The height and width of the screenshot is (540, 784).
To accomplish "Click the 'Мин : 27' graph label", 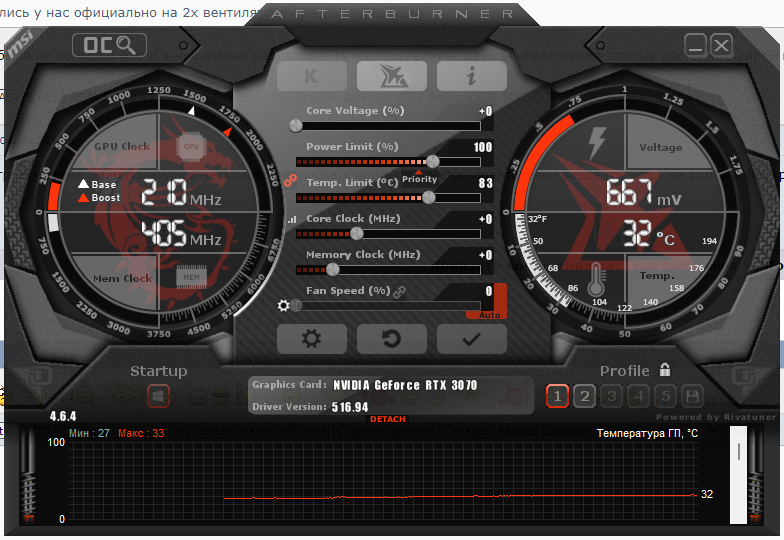I will (x=89, y=433).
